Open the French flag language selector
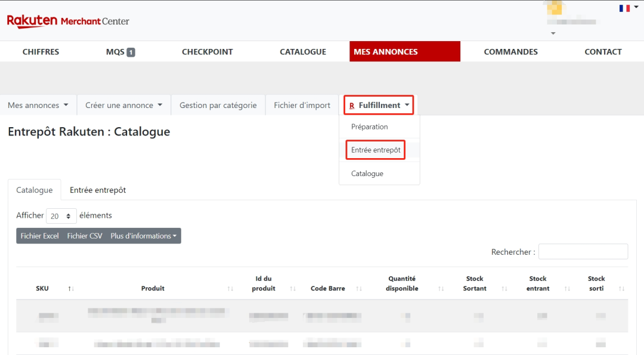This screenshot has height=355, width=644. pyautogui.click(x=628, y=8)
